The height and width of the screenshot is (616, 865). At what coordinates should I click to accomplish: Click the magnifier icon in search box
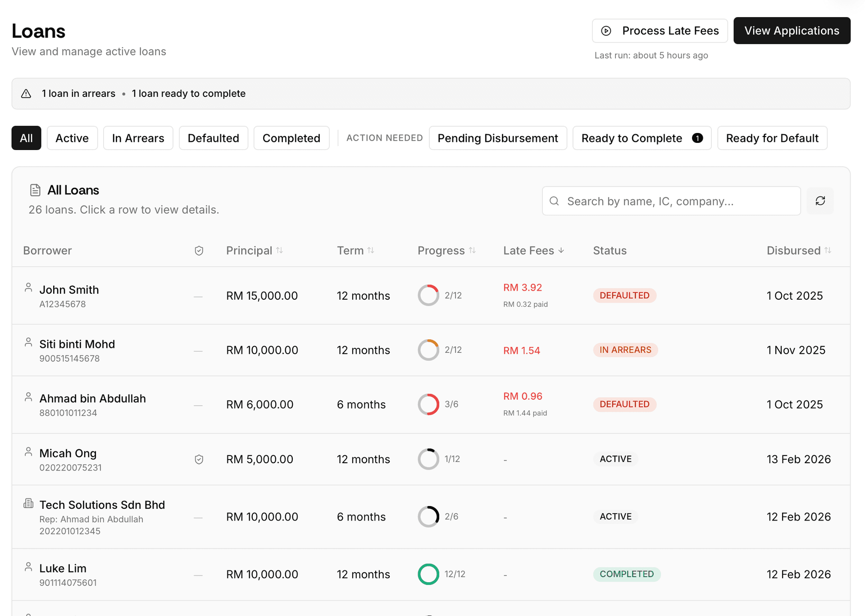(555, 201)
